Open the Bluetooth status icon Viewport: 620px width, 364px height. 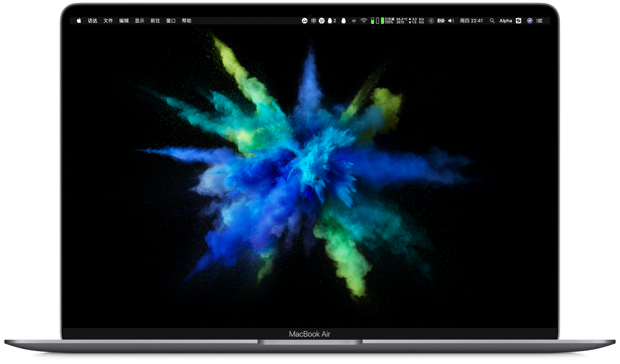click(x=354, y=21)
